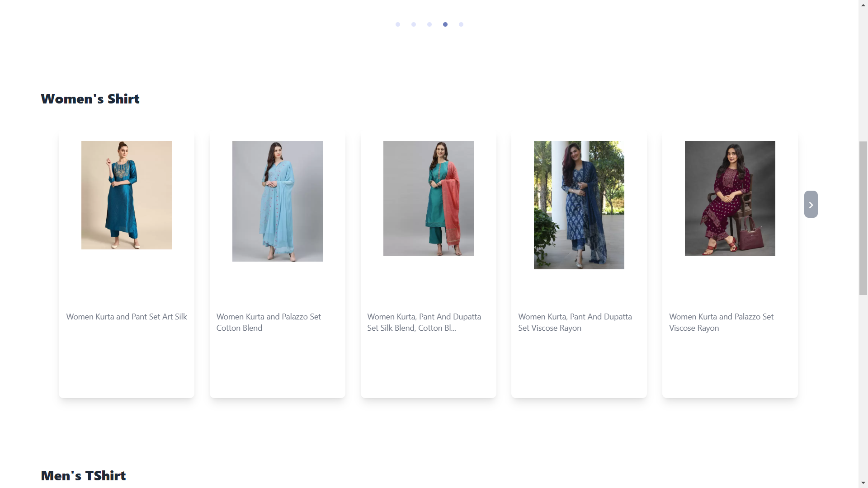Open the light blue Cotton Blend kurta image
This screenshot has height=488, width=868.
point(278,201)
